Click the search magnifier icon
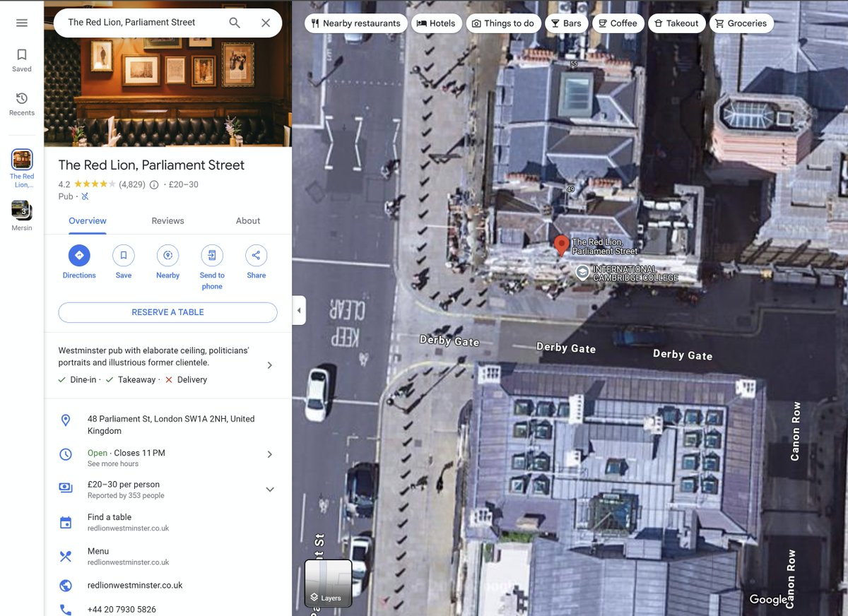 pos(235,23)
